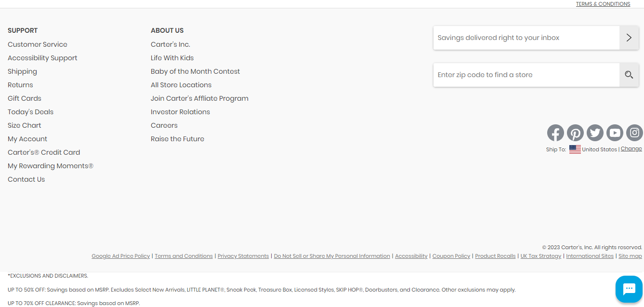
Task: Open the live chat bubble
Action: (629, 289)
